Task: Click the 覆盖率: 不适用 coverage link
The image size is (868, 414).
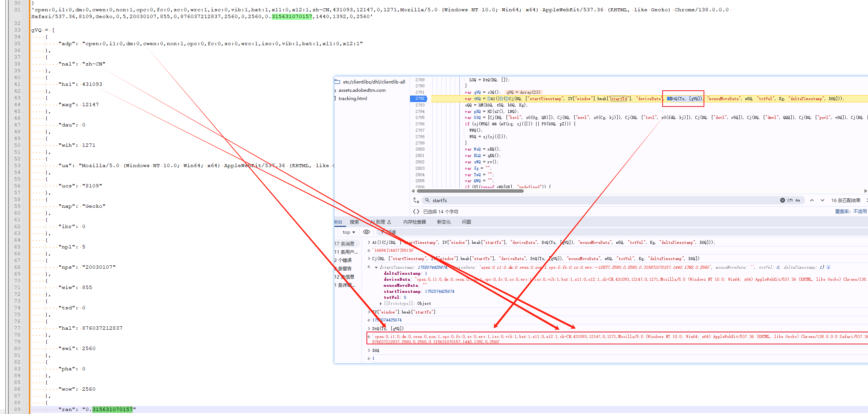Action: coord(851,212)
